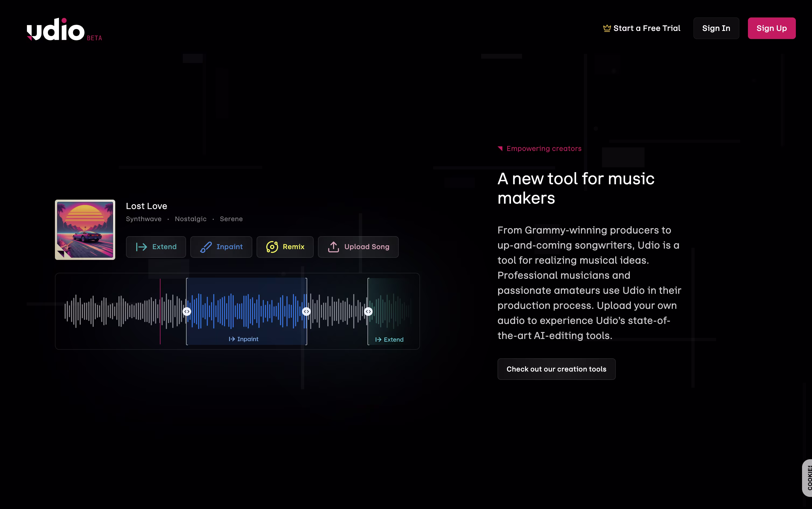Click the Sign In button
The height and width of the screenshot is (509, 812).
coord(716,28)
